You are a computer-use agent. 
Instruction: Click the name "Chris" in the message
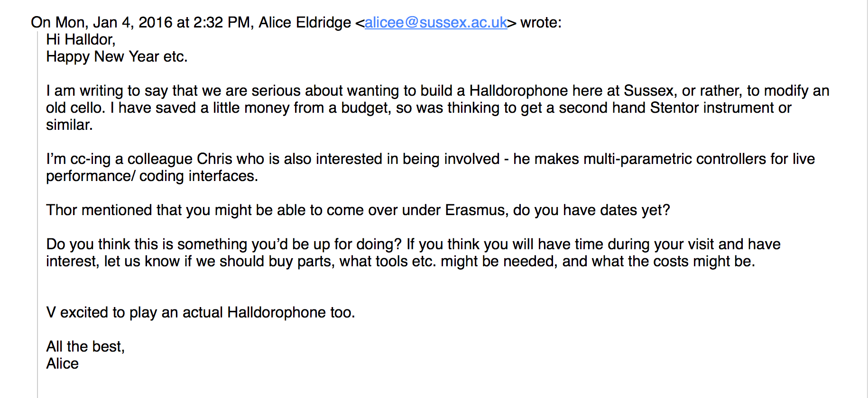[x=214, y=159]
